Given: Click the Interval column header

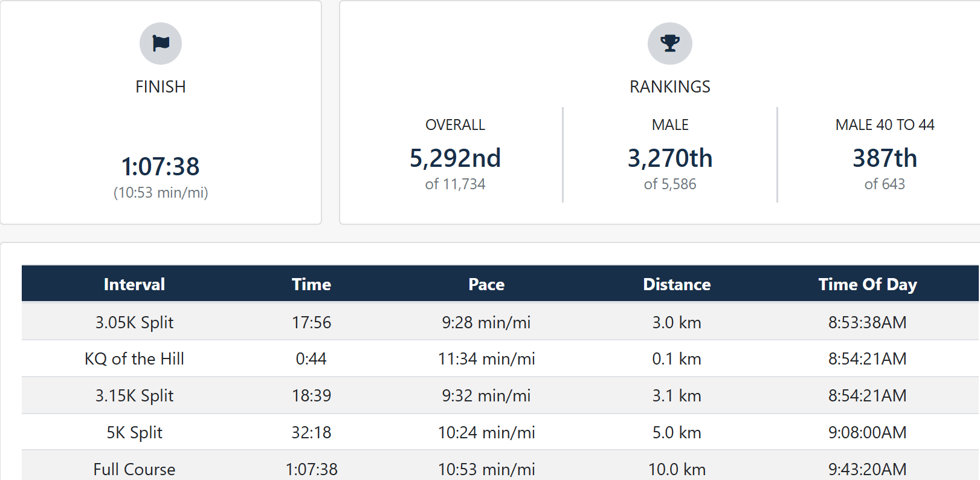Looking at the screenshot, I should point(134,284).
